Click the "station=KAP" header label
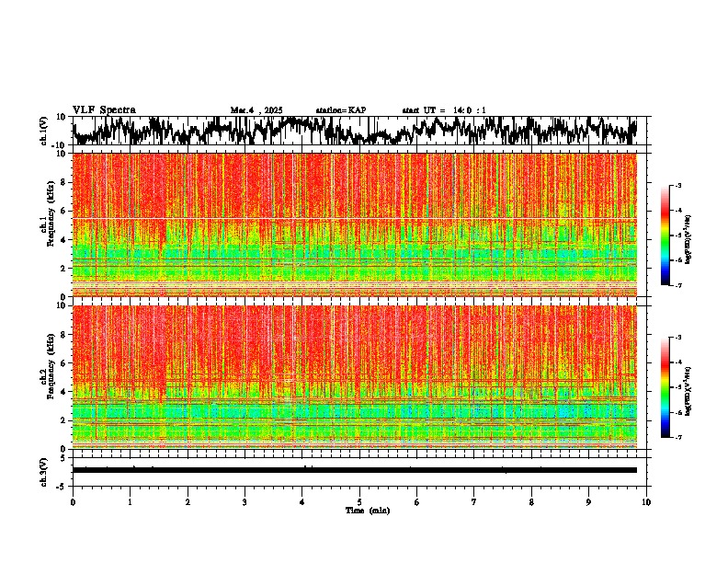This screenshot has height=563, width=728. tap(341, 110)
